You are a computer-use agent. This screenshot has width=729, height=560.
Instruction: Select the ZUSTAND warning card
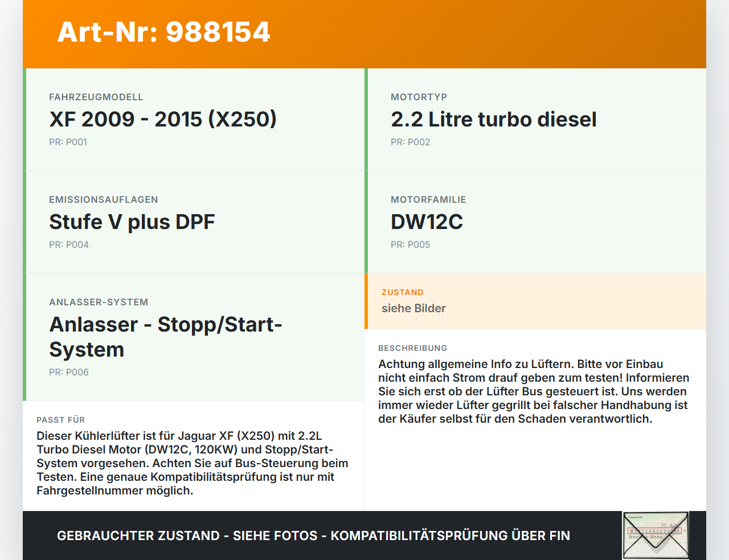point(535,301)
